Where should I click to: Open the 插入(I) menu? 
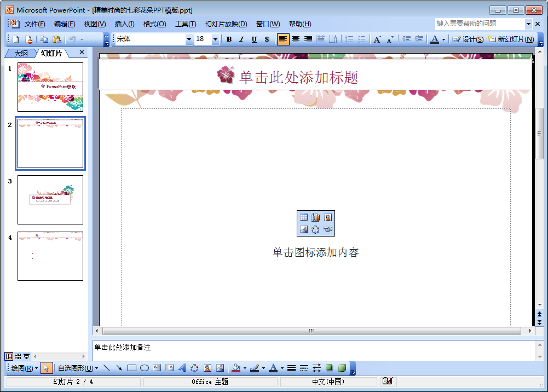[124, 24]
